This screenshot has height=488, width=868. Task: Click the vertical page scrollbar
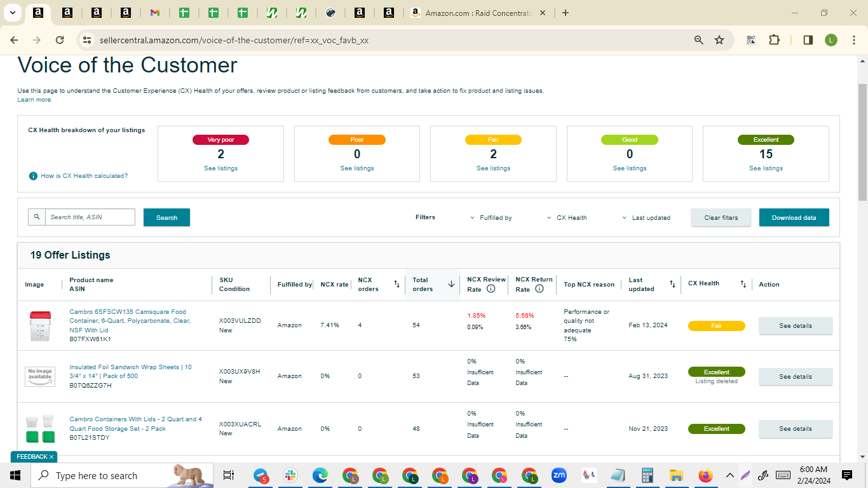pyautogui.click(x=862, y=143)
